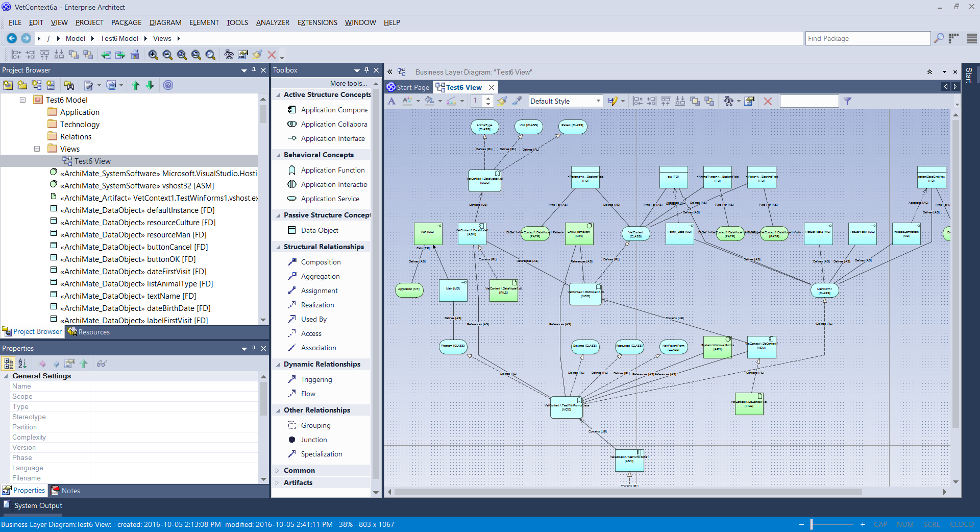Open the ANALYZER menu
This screenshot has height=532, width=980.
tap(272, 22)
